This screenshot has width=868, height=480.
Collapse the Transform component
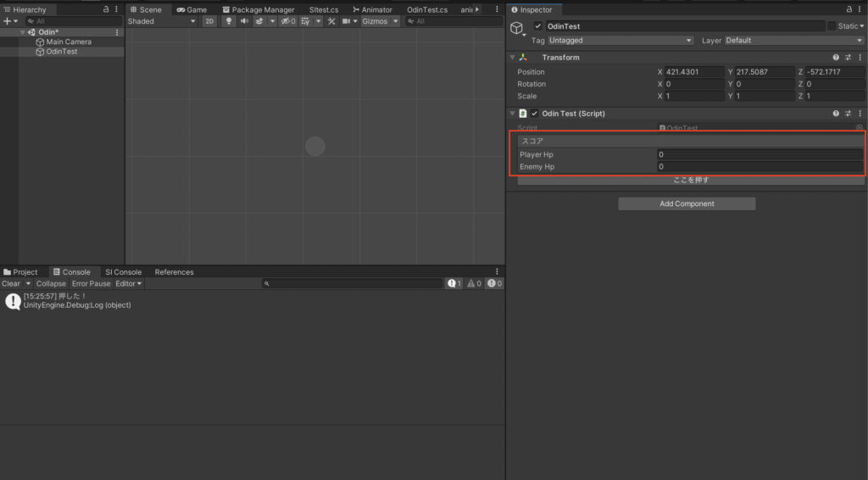click(x=513, y=58)
